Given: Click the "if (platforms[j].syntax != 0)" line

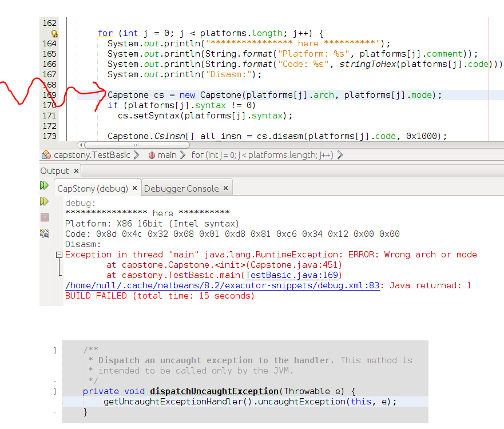Looking at the screenshot, I should point(181,105).
